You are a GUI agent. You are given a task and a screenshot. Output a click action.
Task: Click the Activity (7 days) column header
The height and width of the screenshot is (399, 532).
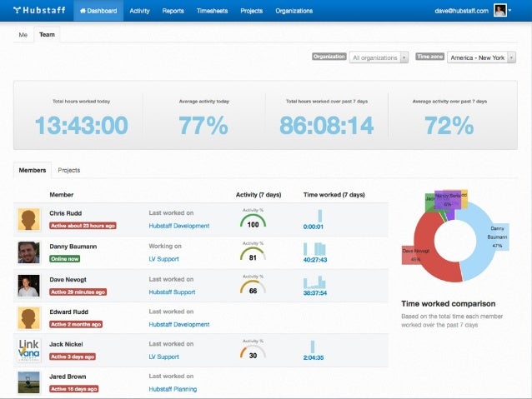(258, 195)
